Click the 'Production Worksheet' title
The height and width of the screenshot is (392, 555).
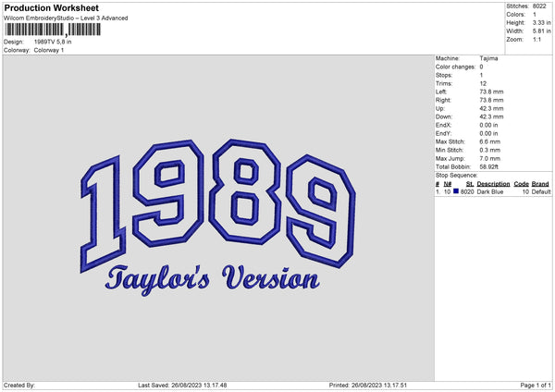coord(52,7)
